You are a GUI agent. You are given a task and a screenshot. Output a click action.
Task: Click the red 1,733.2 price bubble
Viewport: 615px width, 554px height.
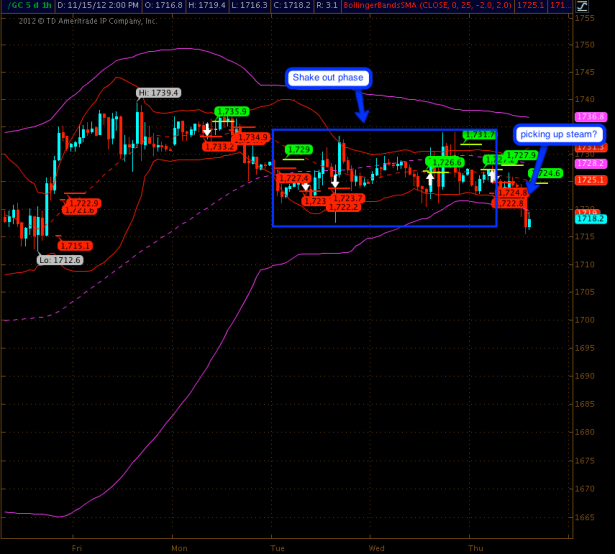coord(219,146)
